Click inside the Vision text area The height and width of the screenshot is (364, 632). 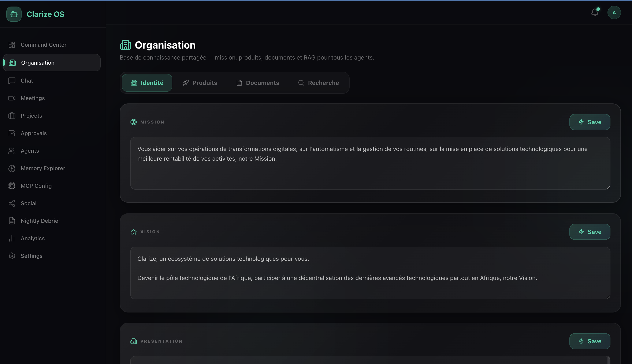(370, 288)
